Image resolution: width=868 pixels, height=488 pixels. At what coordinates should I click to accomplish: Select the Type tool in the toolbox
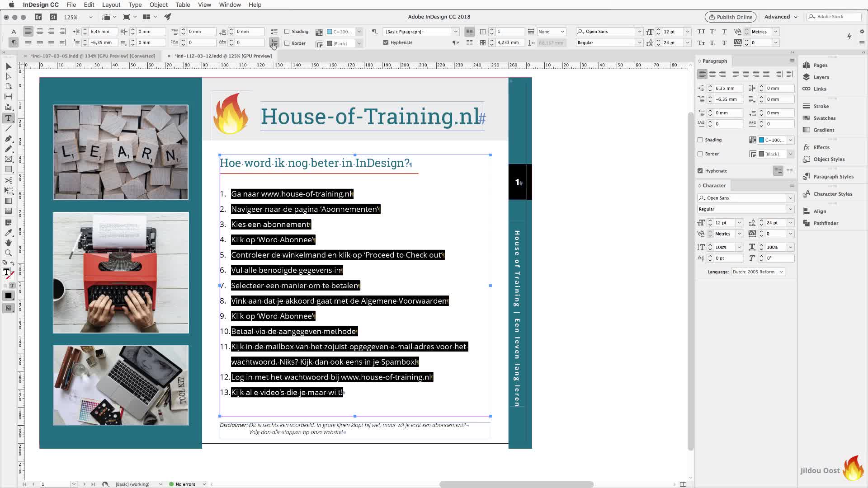click(x=8, y=118)
